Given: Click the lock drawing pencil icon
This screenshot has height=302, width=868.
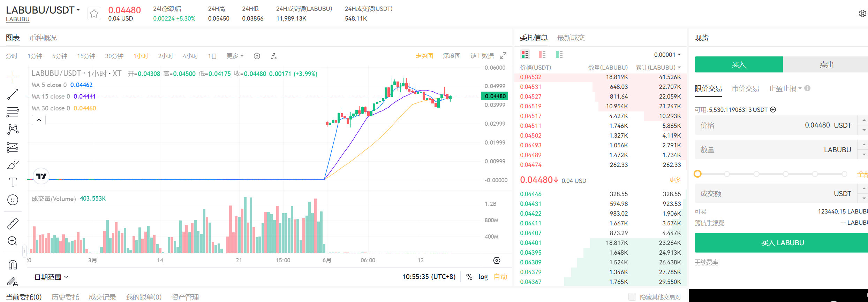Looking at the screenshot, I should [13, 281].
